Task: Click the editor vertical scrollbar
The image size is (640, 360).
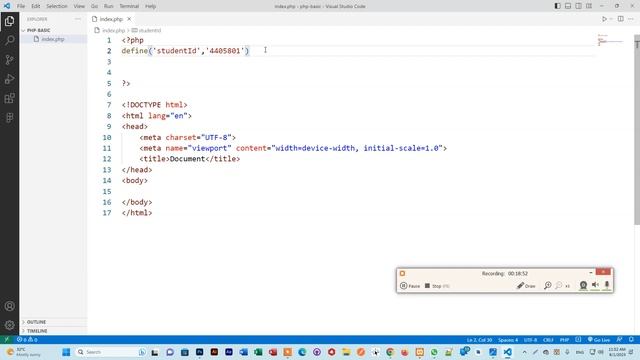Action: point(637,130)
